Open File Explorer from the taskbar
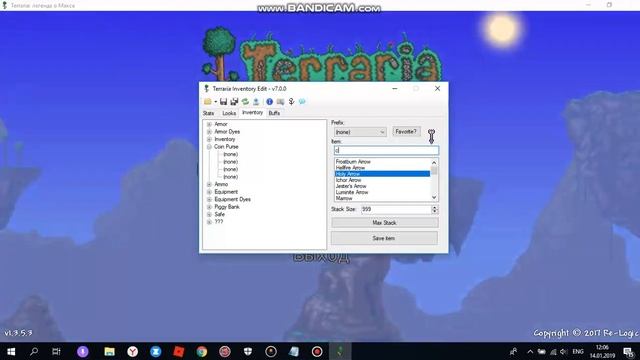This screenshot has height=360, width=640. click(109, 351)
